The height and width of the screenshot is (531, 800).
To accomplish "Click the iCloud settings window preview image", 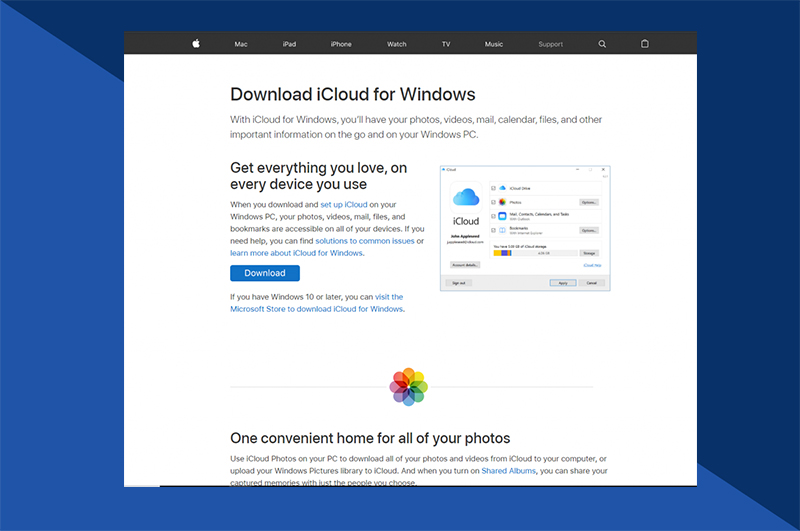I will coord(525,228).
